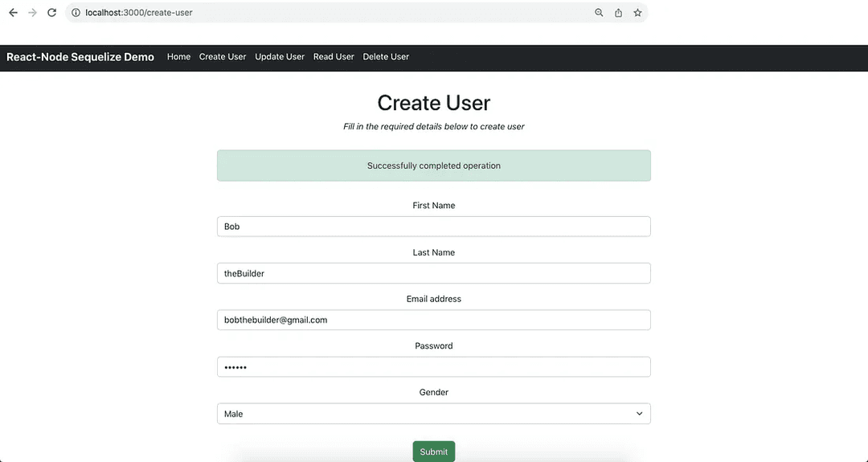Screen dimensions: 868x462
Task: Open the Read User nav link
Action: pos(334,57)
